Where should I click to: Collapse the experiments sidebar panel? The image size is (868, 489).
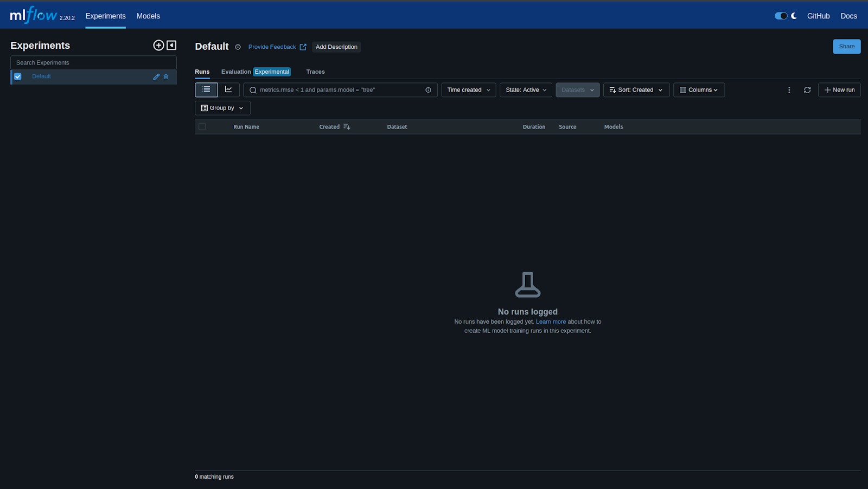171,46
